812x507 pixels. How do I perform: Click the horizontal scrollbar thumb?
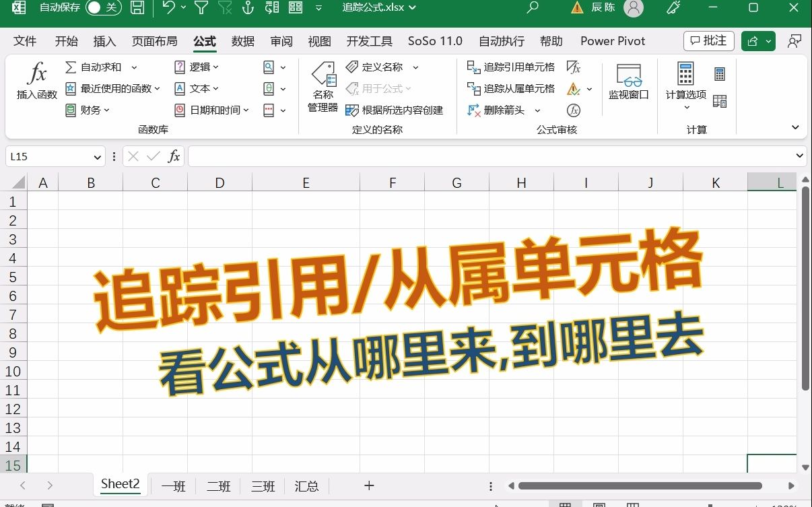click(x=640, y=485)
